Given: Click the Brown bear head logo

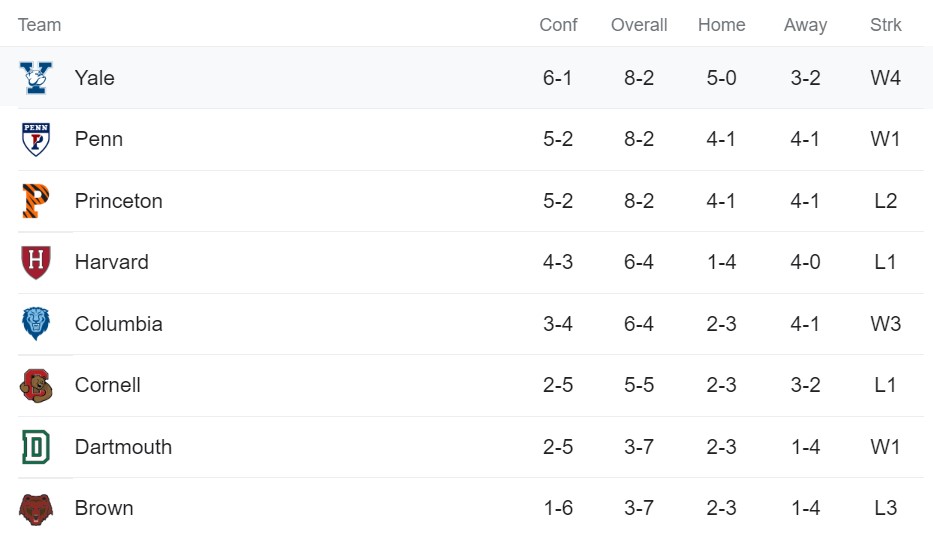Looking at the screenshot, I should (x=36, y=509).
